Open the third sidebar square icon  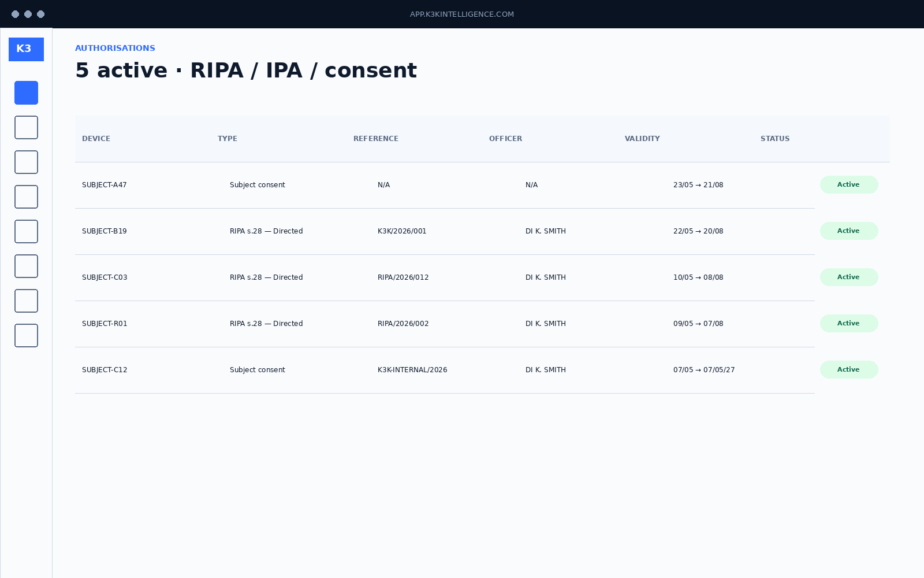point(26,162)
